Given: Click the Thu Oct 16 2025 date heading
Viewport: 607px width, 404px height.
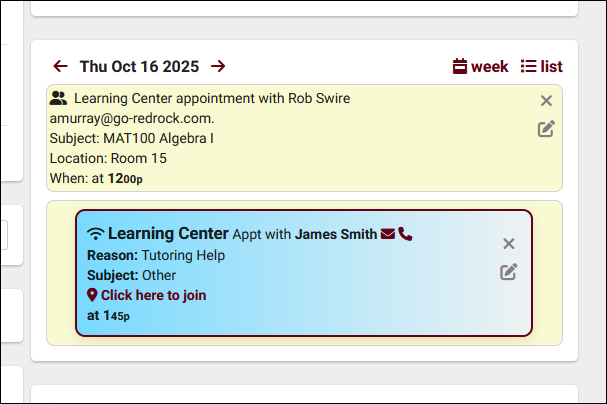Looking at the screenshot, I should (139, 67).
